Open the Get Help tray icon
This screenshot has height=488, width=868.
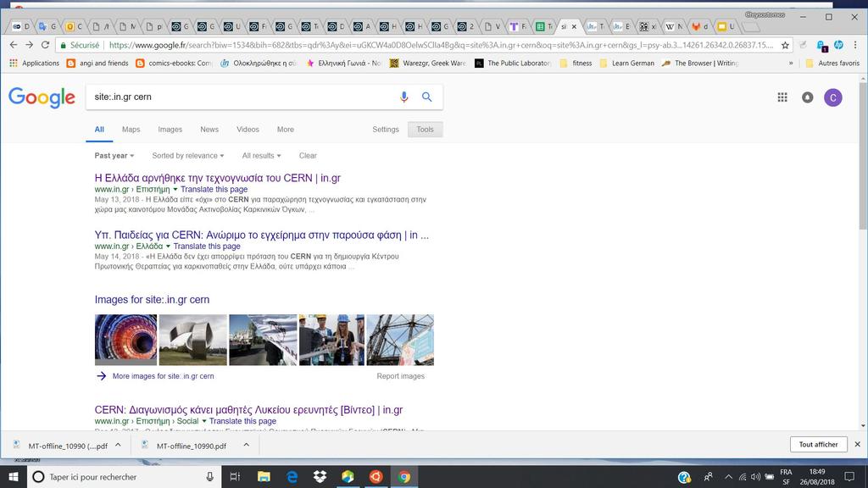pyautogui.click(x=684, y=477)
